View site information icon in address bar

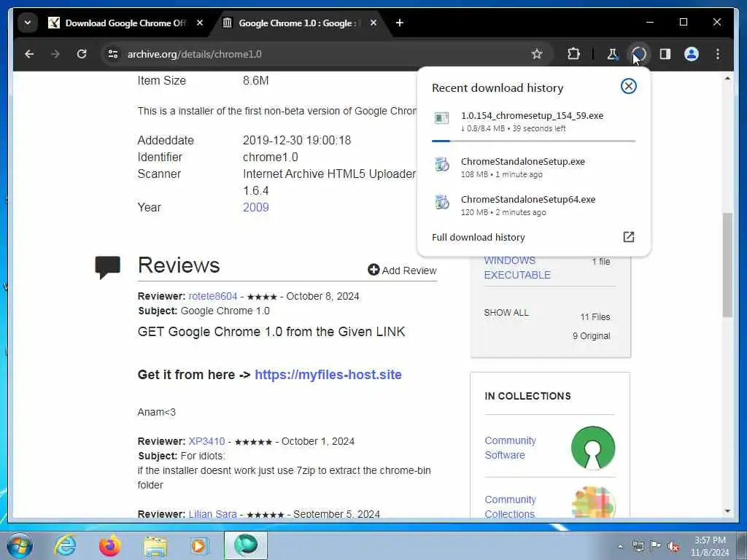click(x=113, y=54)
